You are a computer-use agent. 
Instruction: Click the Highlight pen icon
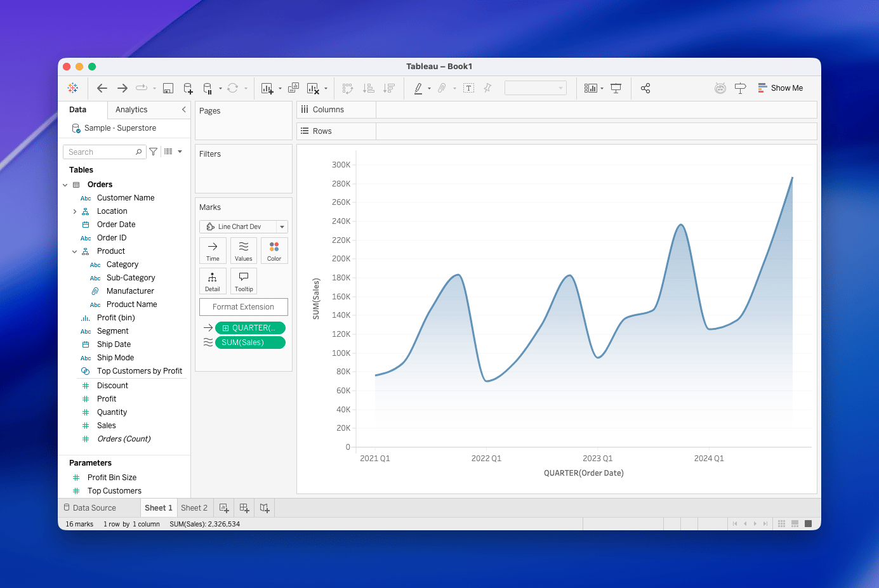[x=418, y=88]
